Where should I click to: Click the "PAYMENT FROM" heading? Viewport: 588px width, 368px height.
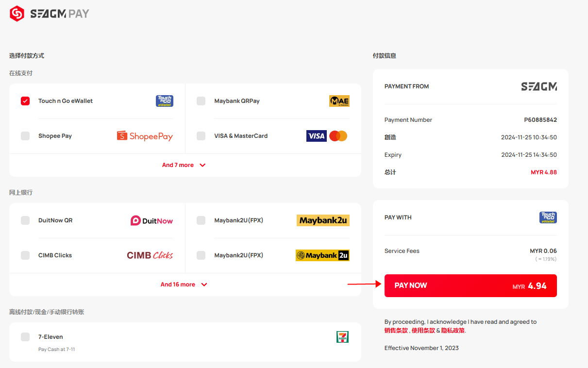[x=407, y=86]
